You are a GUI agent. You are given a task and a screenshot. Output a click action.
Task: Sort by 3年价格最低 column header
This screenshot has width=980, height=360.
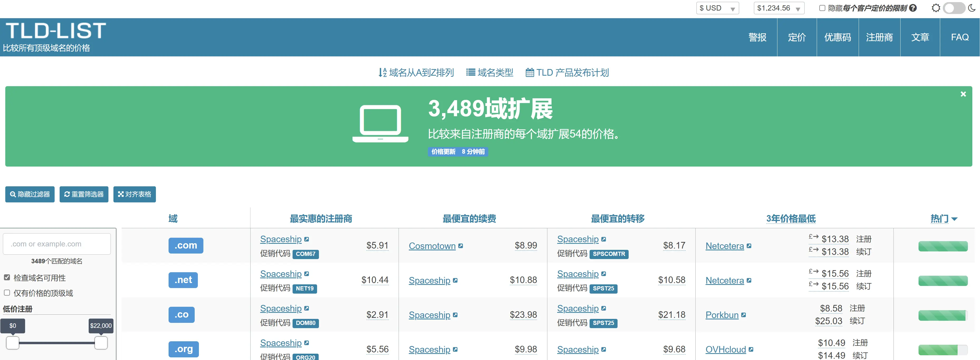(x=791, y=218)
